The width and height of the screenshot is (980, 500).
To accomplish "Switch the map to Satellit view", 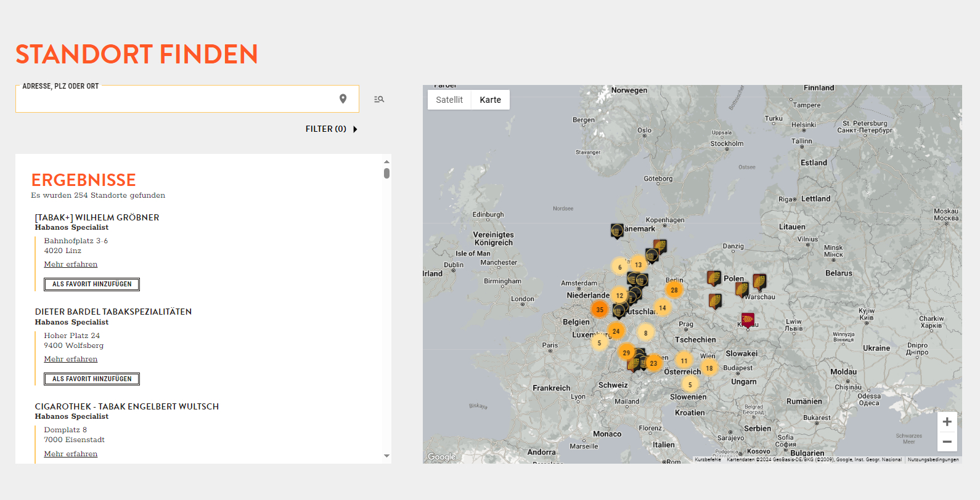I will click(449, 100).
